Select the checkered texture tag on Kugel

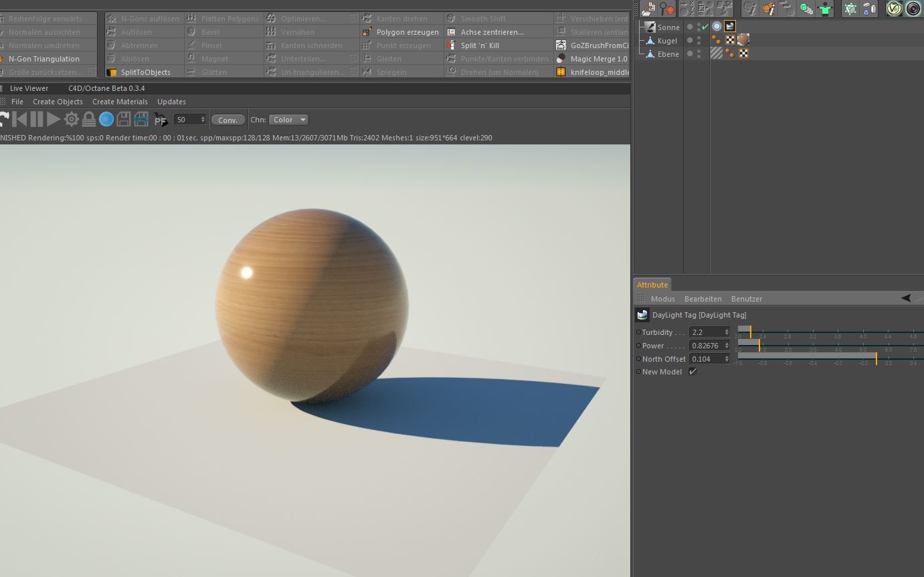coord(730,40)
